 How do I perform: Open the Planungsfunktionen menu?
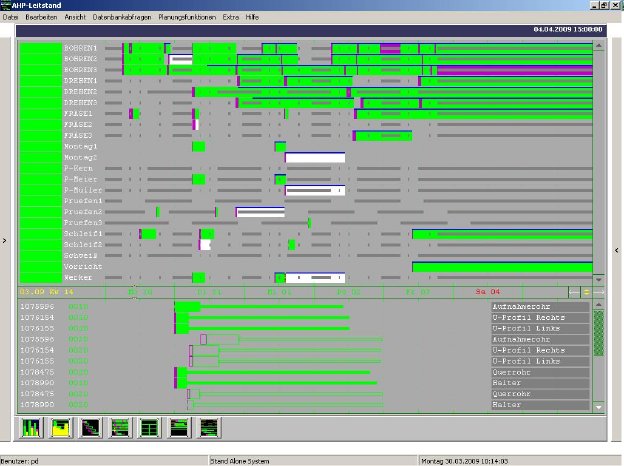point(189,18)
